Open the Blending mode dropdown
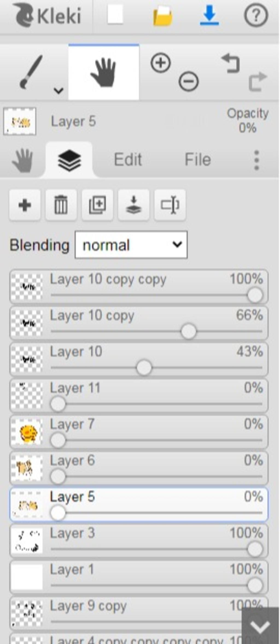The image size is (280, 644). tap(131, 245)
